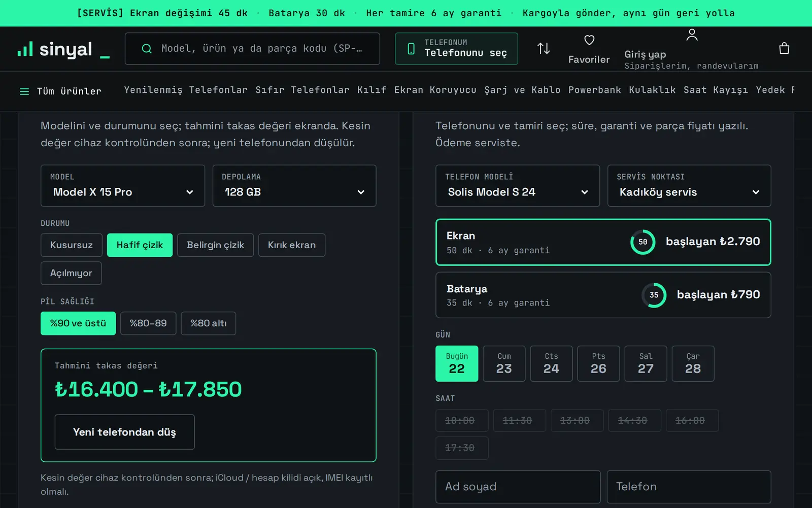Image resolution: width=812 pixels, height=508 pixels.
Task: Click the 35 minute progress ring
Action: [654, 295]
